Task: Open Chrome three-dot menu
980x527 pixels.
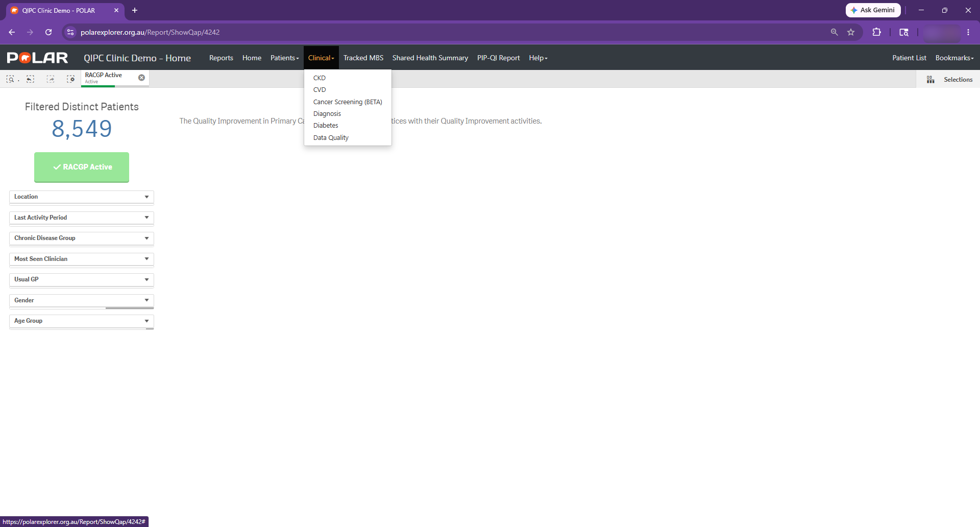Action: coord(968,32)
